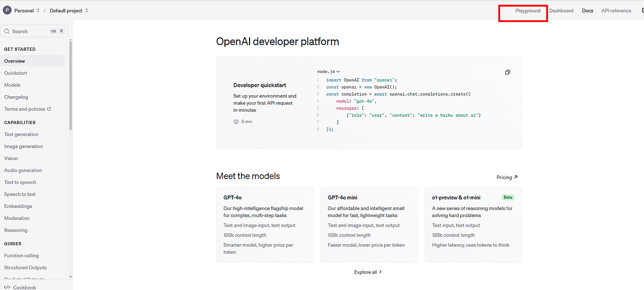Select the Docs tab
The width and height of the screenshot is (644, 290).
point(588,11)
